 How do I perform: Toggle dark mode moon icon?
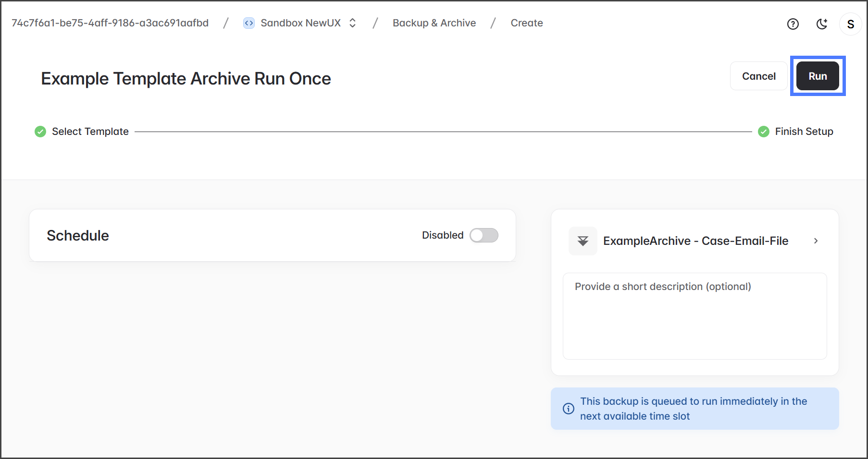[x=822, y=24]
